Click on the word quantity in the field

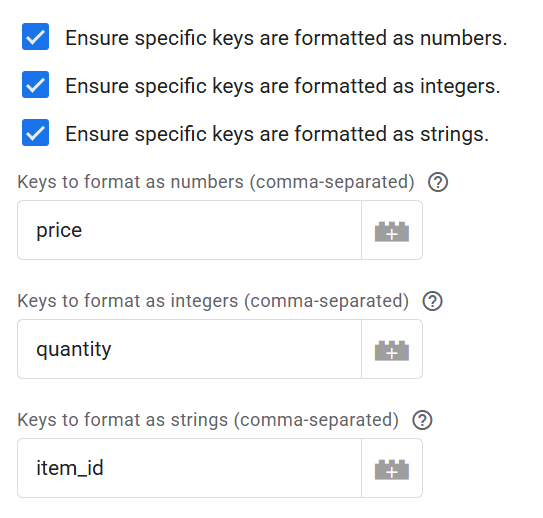[74, 350]
